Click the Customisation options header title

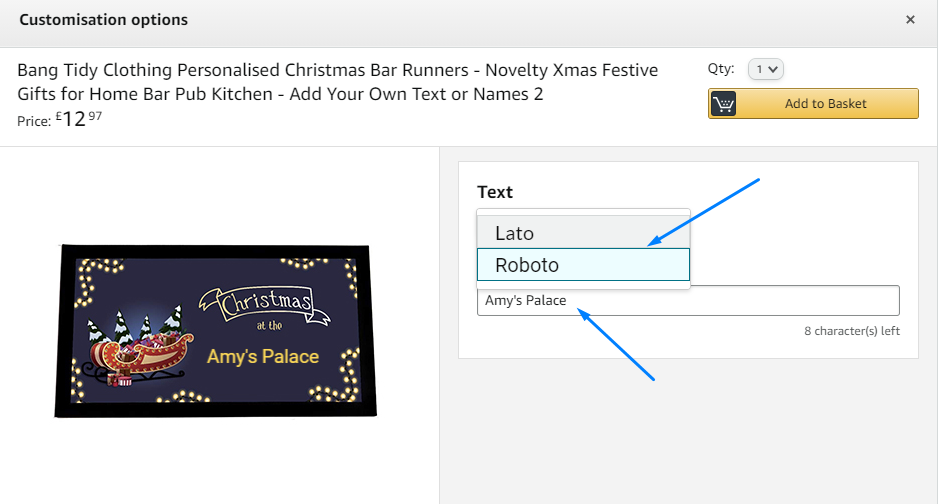[x=104, y=20]
